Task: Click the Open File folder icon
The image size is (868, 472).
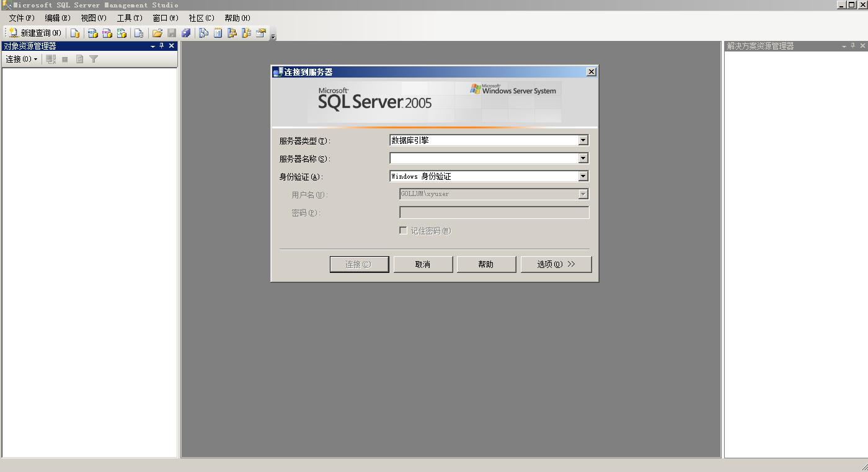Action: 157,33
